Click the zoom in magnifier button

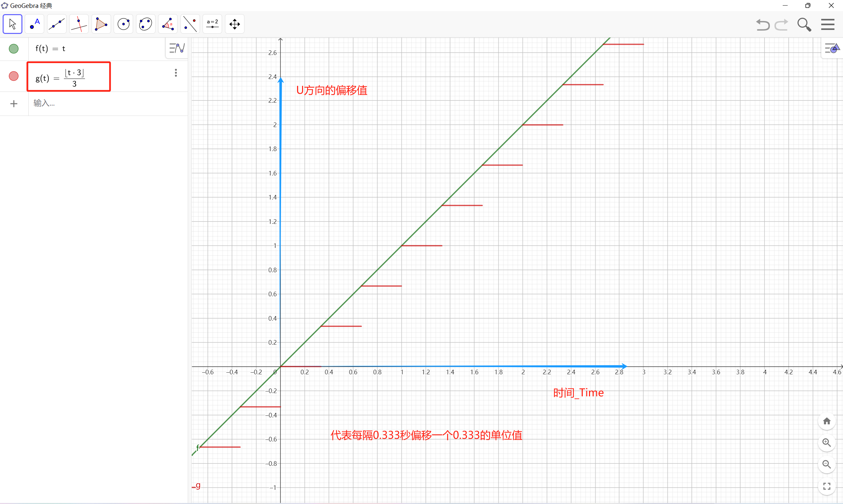click(x=826, y=442)
